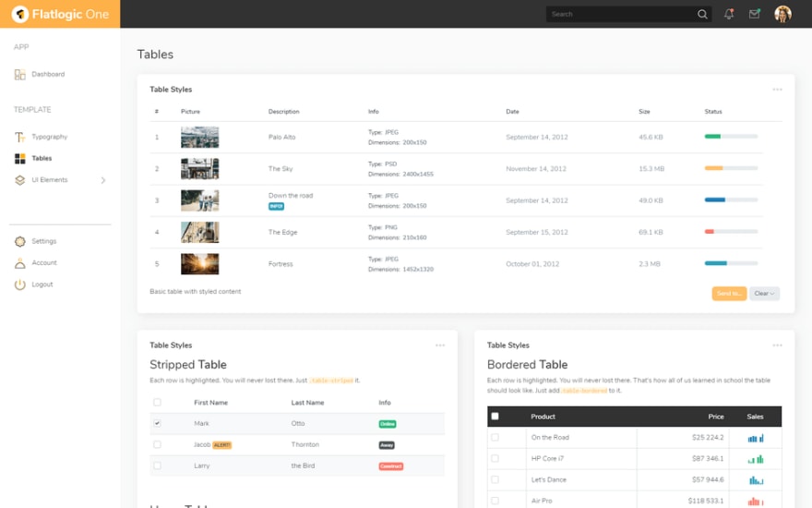Open the Fortress picture thumbnail

[x=200, y=264]
